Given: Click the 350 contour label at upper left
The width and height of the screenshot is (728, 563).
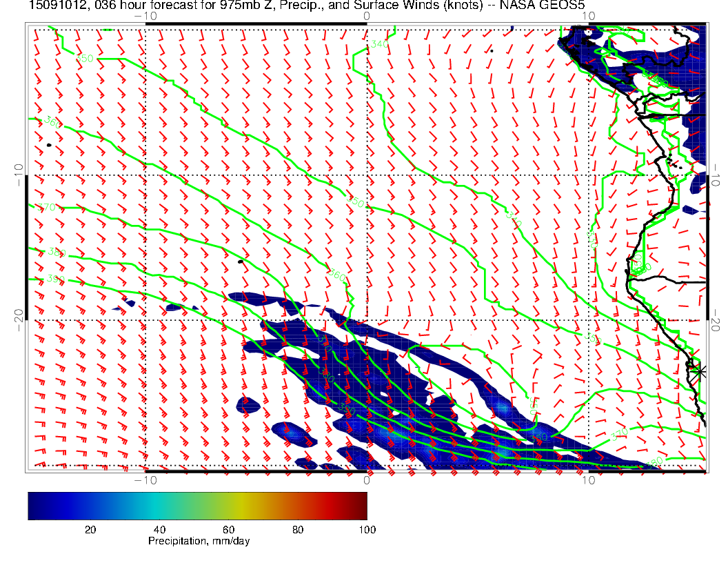Looking at the screenshot, I should (x=85, y=58).
